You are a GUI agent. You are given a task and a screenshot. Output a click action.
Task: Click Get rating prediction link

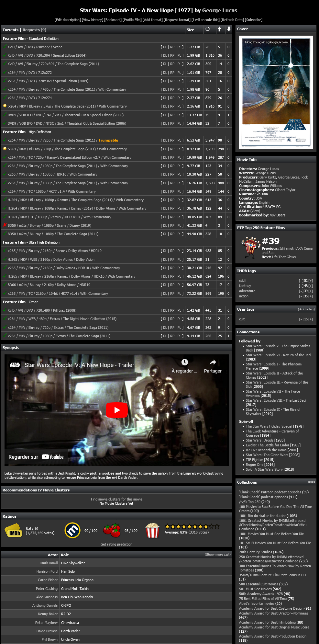pyautogui.click(x=116, y=544)
